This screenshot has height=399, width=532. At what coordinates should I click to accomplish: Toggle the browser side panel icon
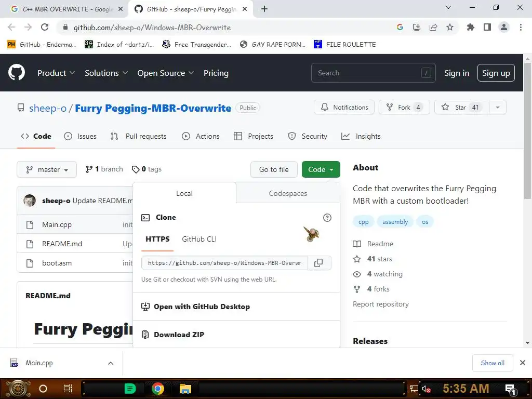coord(487,28)
